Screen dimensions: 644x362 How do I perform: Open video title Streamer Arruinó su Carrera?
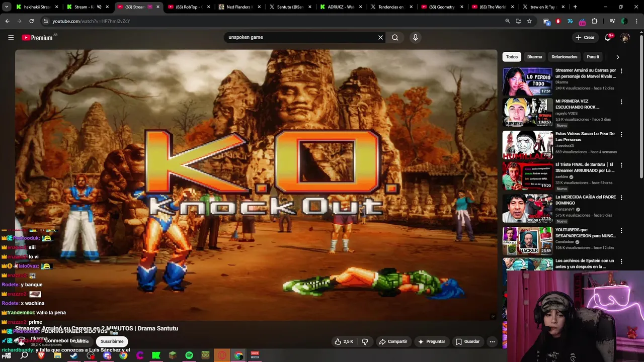[97, 328]
